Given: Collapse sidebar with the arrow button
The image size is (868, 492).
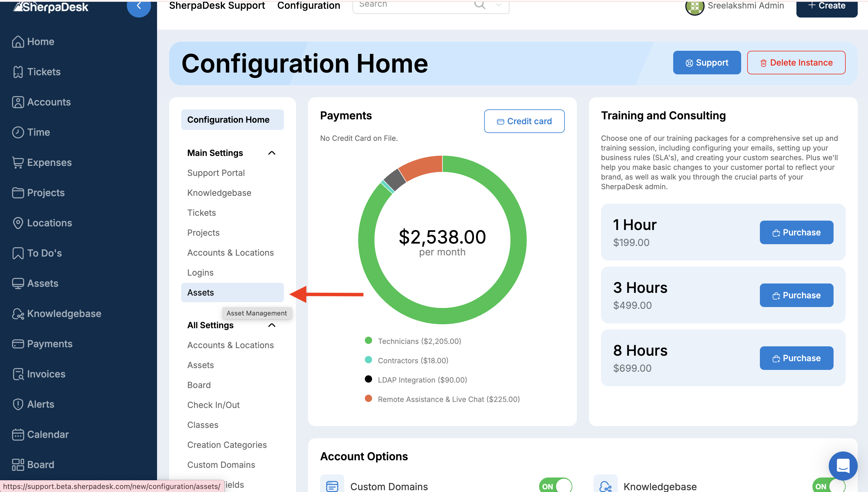Looking at the screenshot, I should [138, 6].
